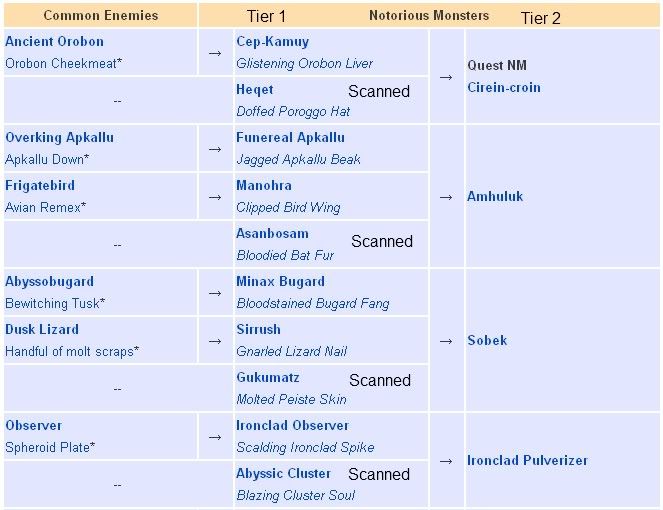The height and width of the screenshot is (510, 663).
Task: Open the Abyssobugard enemy link
Action: click(x=49, y=282)
